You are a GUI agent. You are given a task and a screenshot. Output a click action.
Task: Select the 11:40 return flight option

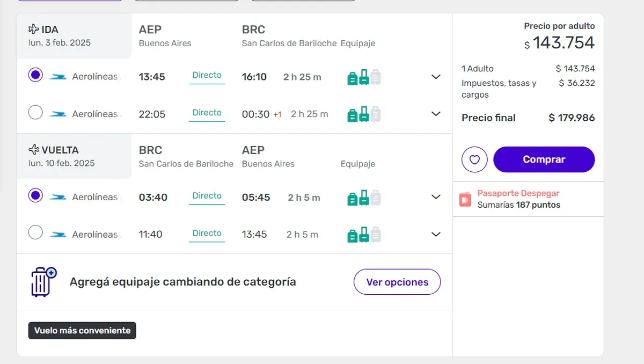pyautogui.click(x=35, y=233)
